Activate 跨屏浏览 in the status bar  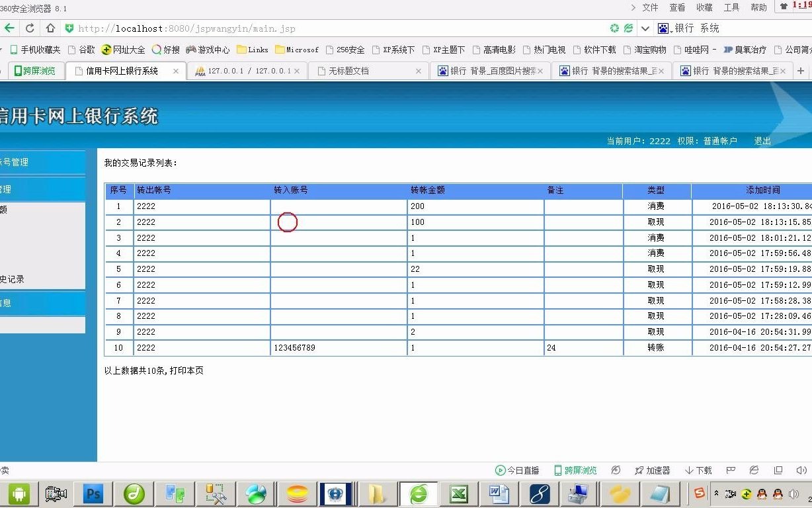pyautogui.click(x=576, y=470)
